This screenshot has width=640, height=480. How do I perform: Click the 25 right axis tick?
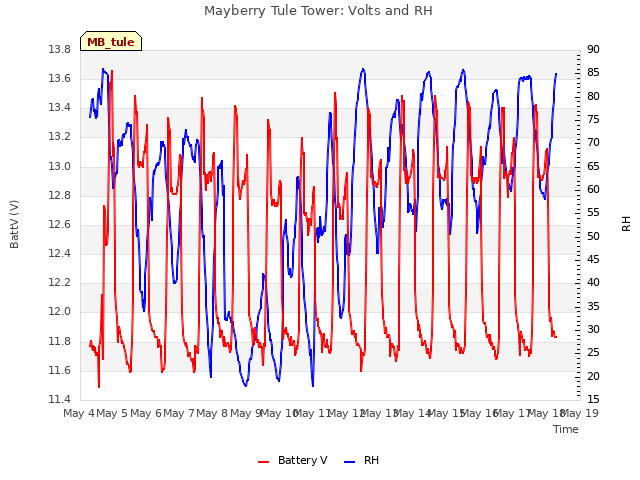593,353
